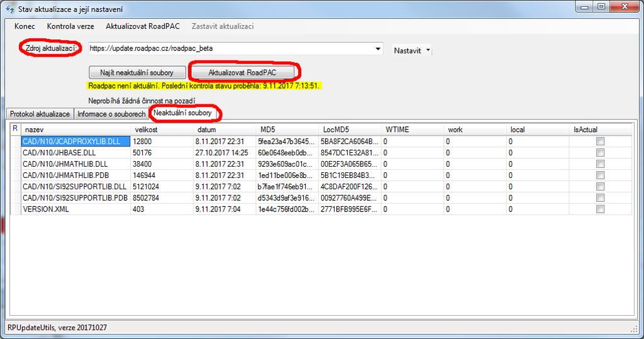The height and width of the screenshot is (339, 644).
Task: Click the local column header
Action: (x=538, y=130)
